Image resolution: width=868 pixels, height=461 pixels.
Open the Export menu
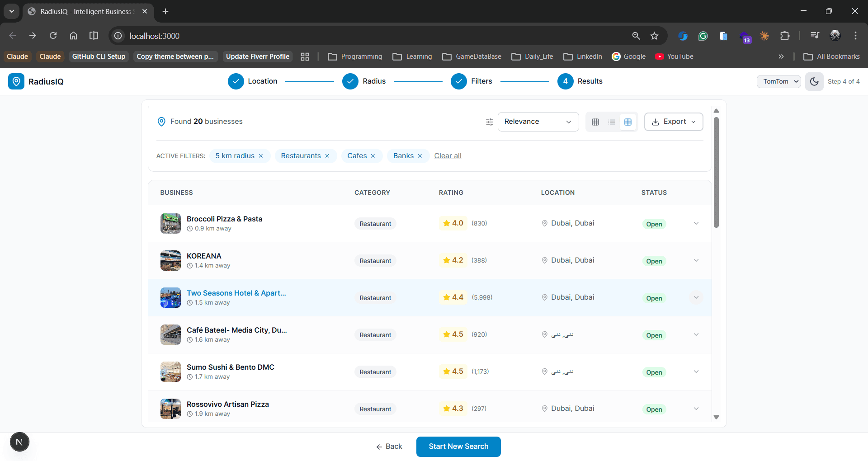pyautogui.click(x=674, y=122)
